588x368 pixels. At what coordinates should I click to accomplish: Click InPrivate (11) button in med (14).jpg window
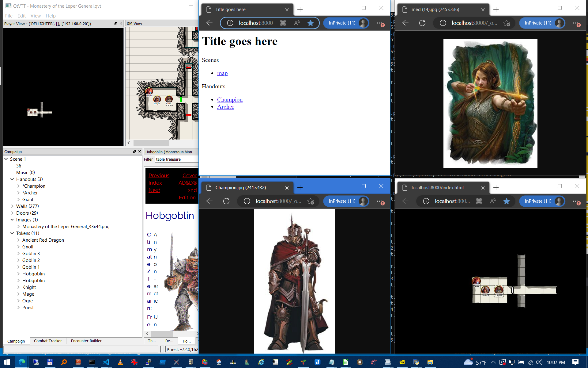(542, 23)
